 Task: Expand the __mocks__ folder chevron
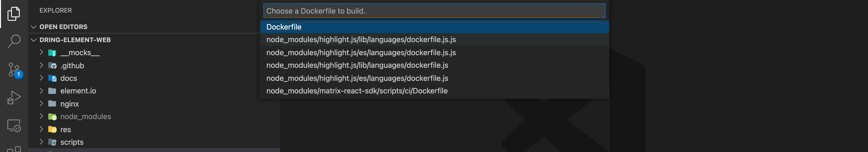[41, 53]
